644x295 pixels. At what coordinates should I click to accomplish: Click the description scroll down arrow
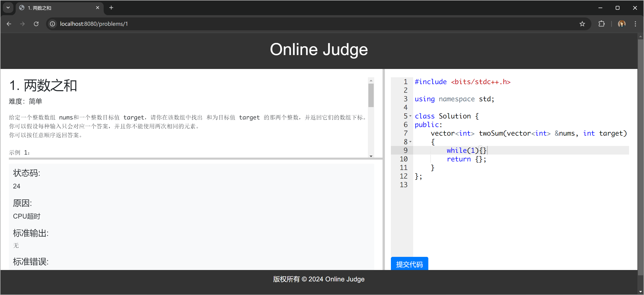pyautogui.click(x=371, y=156)
